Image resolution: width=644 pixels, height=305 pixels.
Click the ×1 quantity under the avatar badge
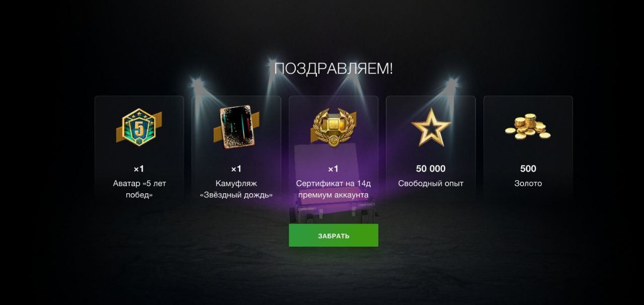point(139,169)
